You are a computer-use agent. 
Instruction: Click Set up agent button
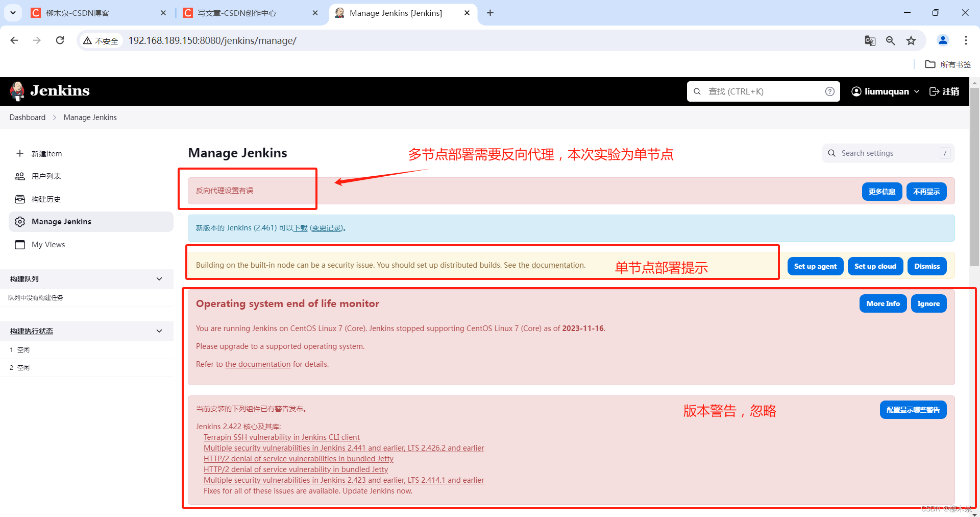pos(815,266)
